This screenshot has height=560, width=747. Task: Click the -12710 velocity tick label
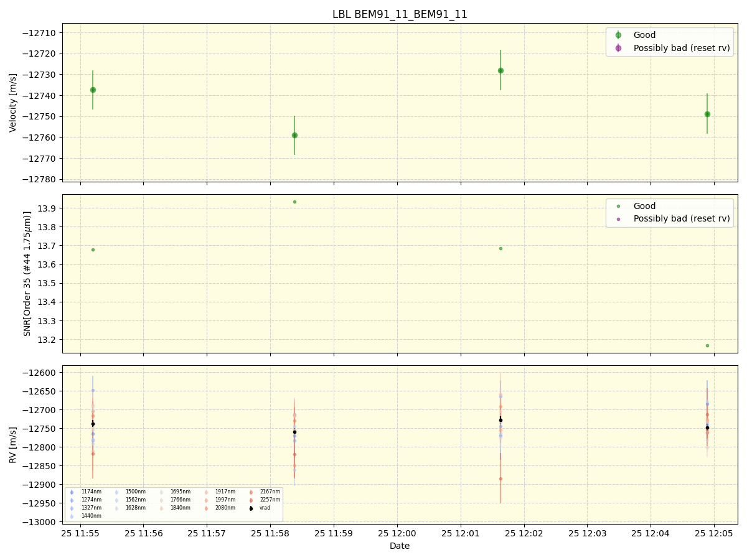coord(40,33)
